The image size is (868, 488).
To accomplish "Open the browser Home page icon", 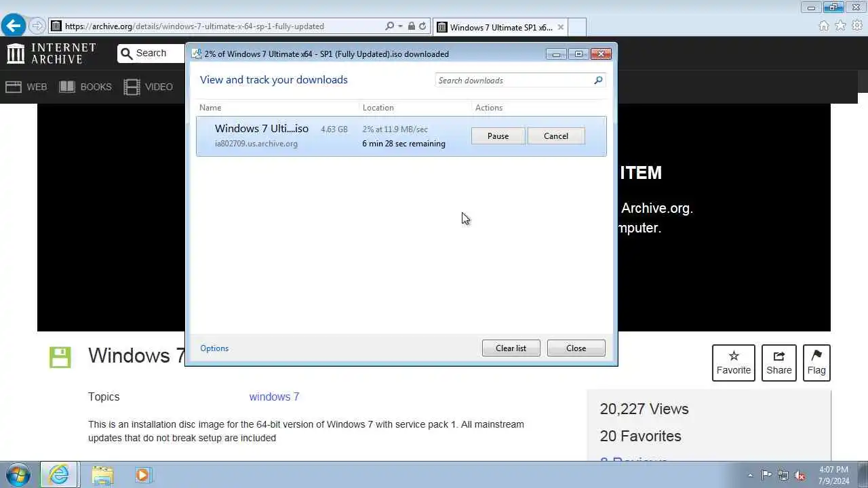I will tap(824, 26).
